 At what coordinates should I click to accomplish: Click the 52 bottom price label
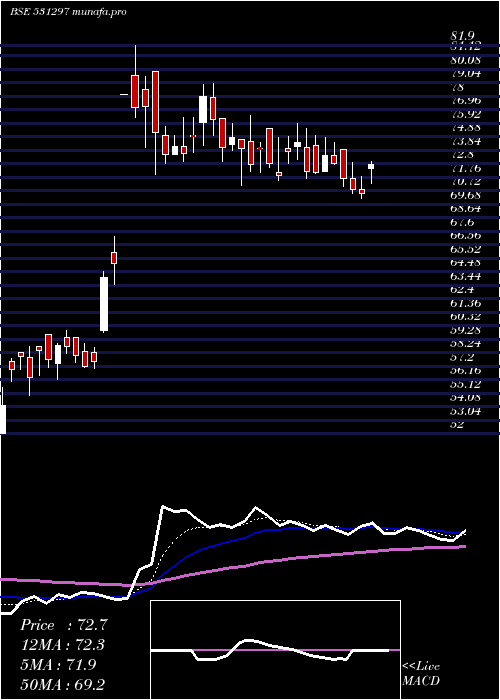[458, 424]
